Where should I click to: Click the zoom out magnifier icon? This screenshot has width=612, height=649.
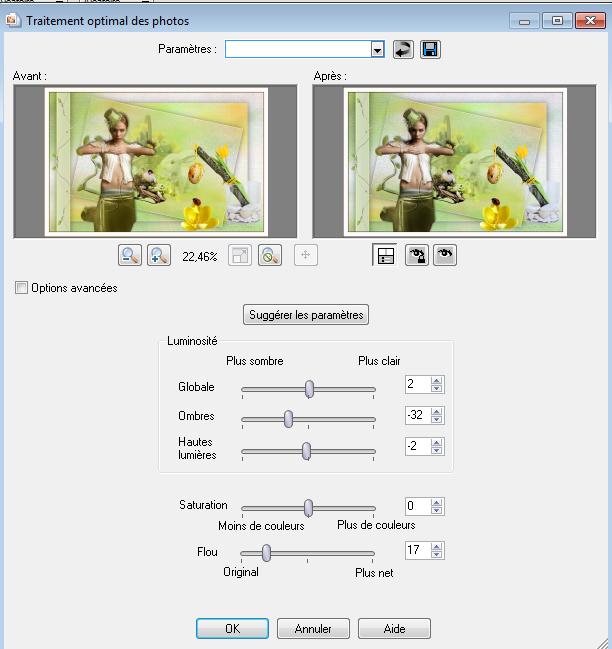pyautogui.click(x=130, y=255)
